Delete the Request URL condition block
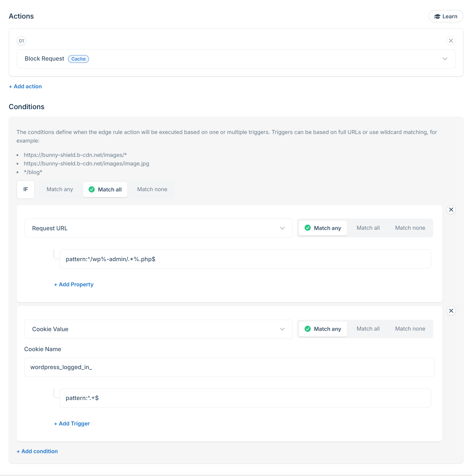This screenshot has width=472, height=476. coord(451,210)
